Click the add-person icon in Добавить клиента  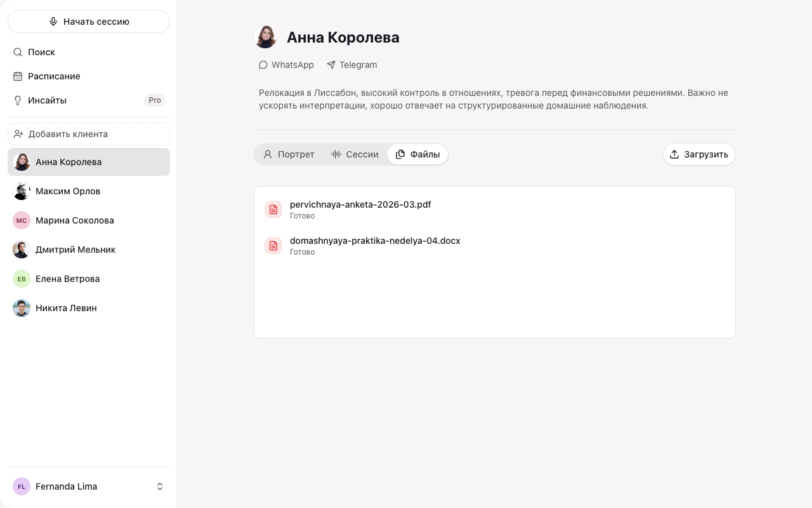click(18, 134)
